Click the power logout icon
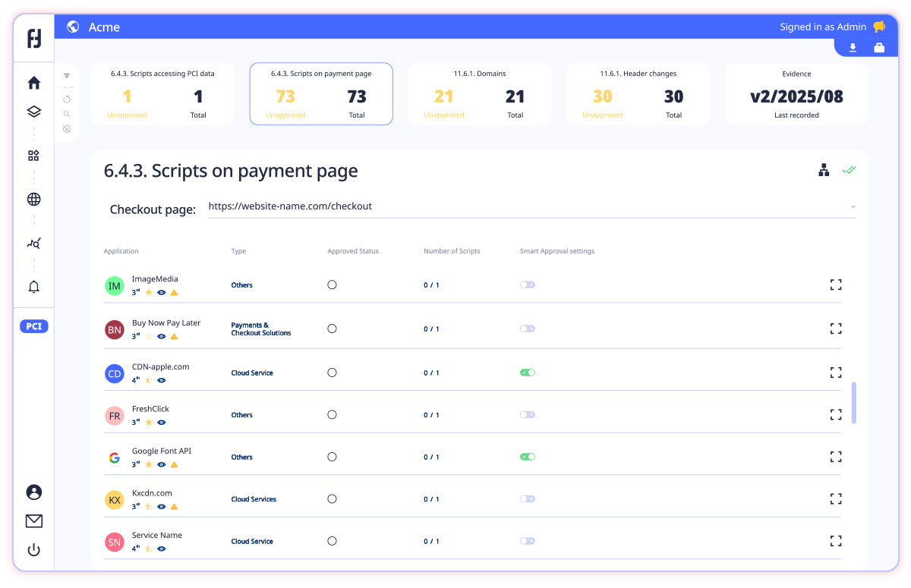Image resolution: width=911 pixels, height=588 pixels. click(33, 550)
